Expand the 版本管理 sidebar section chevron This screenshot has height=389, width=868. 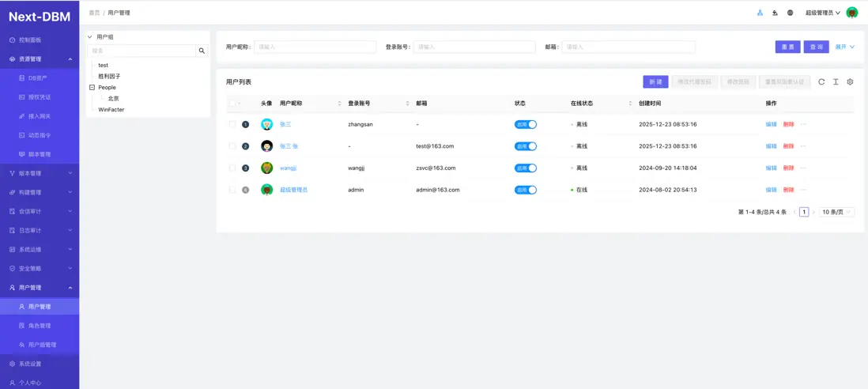tap(70, 173)
